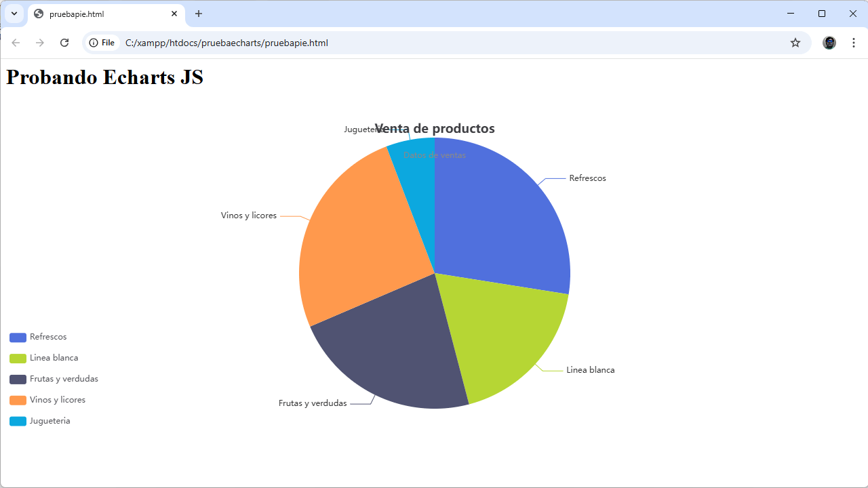
Task: Click Refrescos legend label text
Action: [x=48, y=337]
